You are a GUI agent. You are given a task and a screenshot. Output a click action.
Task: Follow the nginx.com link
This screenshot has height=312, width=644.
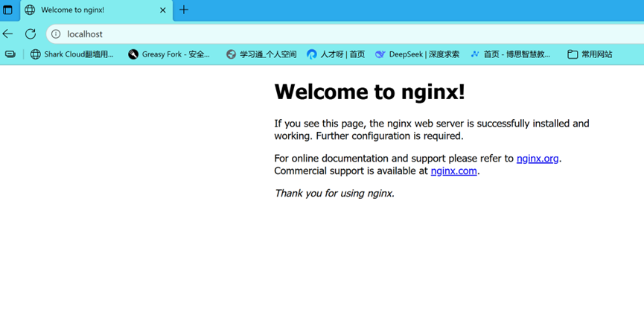coord(454,171)
